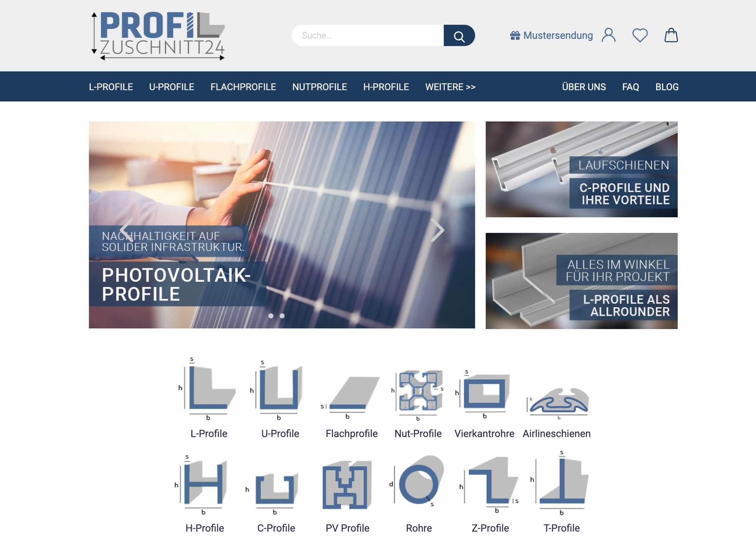Open the wishlist heart icon

click(x=640, y=35)
